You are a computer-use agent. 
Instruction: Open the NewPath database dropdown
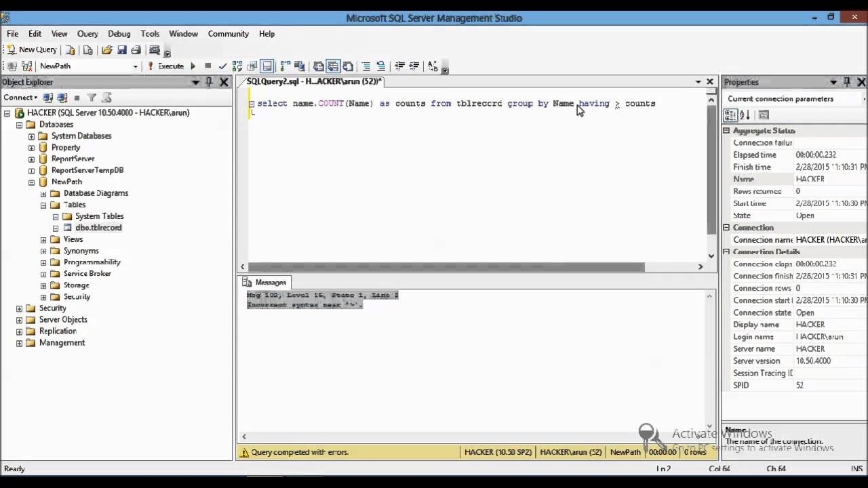click(135, 66)
